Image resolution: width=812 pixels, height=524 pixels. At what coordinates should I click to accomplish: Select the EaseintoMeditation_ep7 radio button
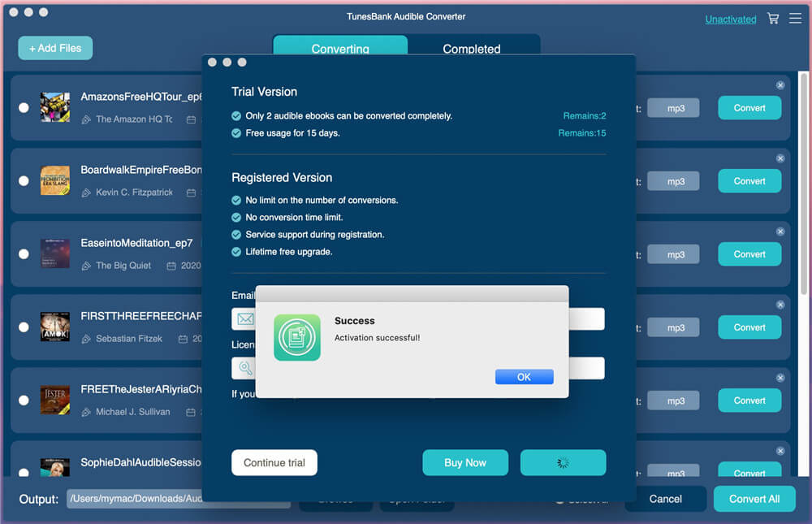(x=24, y=254)
